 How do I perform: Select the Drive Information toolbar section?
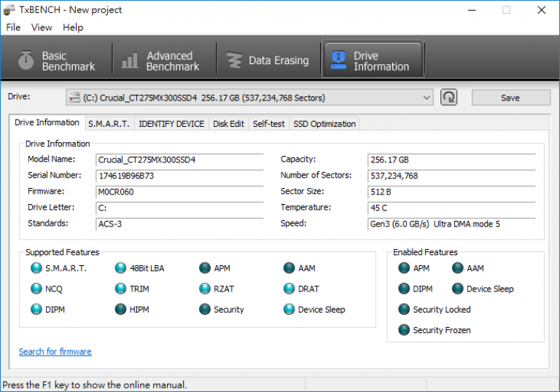(373, 60)
